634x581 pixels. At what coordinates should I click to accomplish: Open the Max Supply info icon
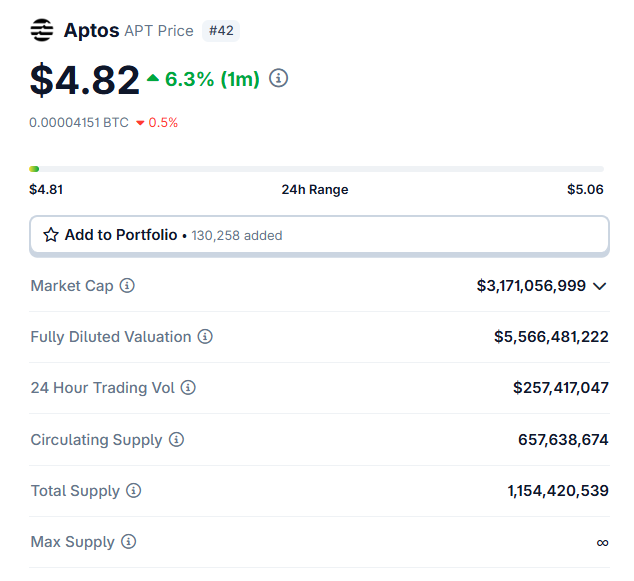(x=129, y=541)
